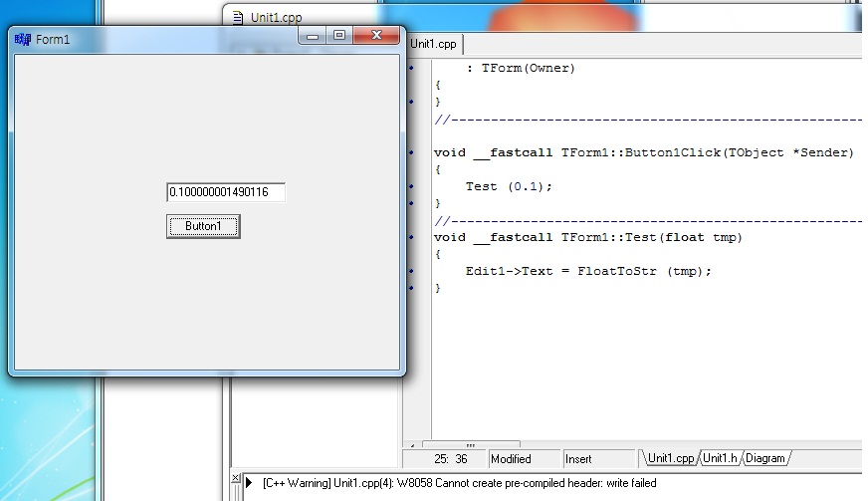The width and height of the screenshot is (868, 501).
Task: Select the Unit1.cpp tab above the editor
Action: click(434, 44)
